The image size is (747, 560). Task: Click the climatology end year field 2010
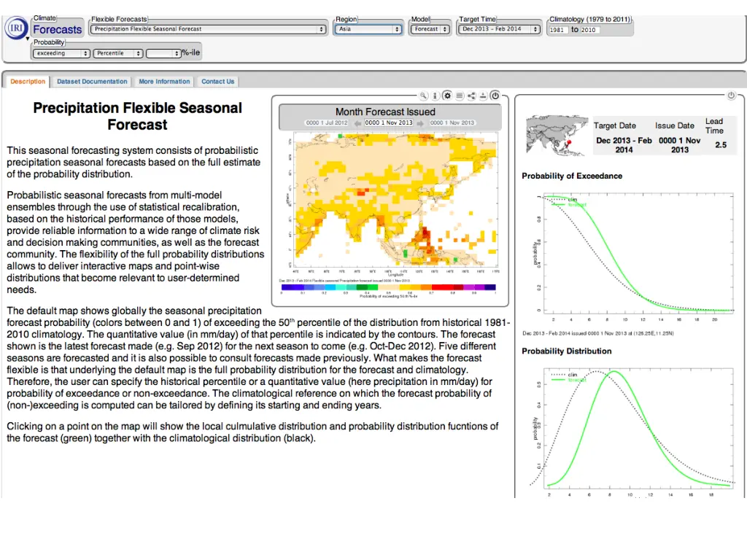(589, 30)
